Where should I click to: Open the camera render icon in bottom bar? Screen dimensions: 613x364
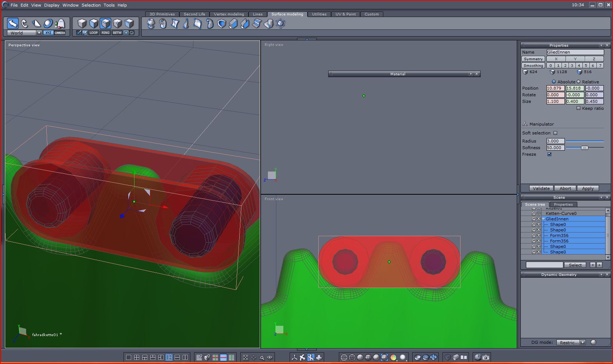click(486, 357)
